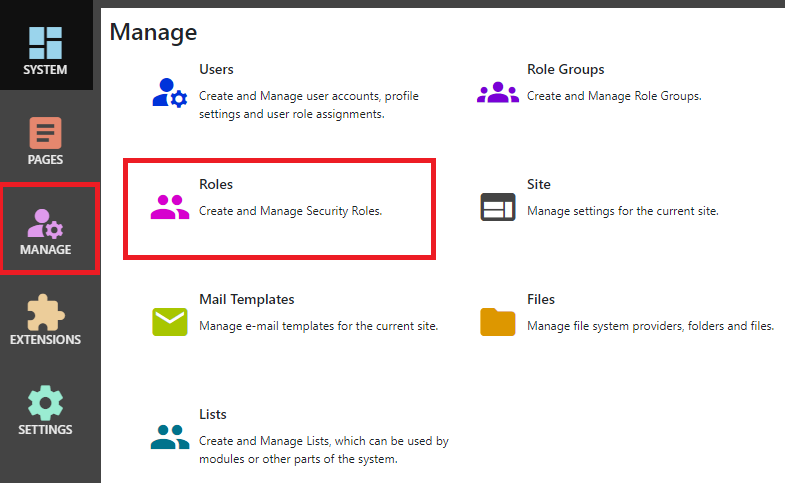785x483 pixels.
Task: Click the orange Files folder icon
Action: tap(497, 321)
